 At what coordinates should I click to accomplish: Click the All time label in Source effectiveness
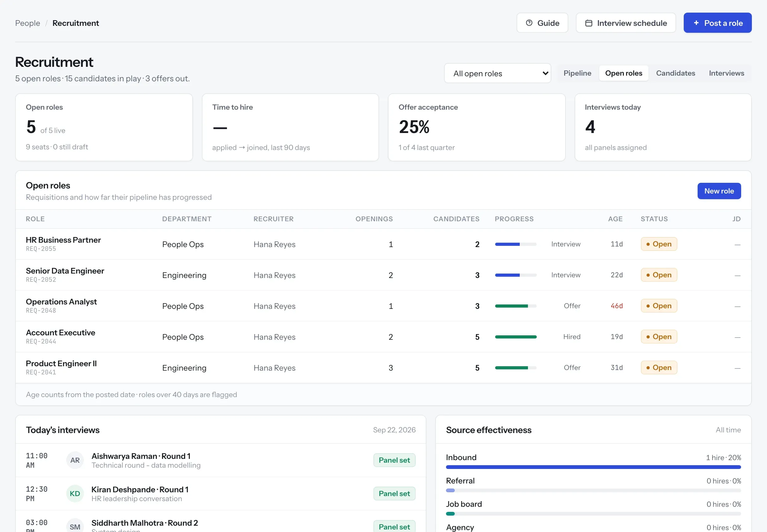tap(728, 430)
